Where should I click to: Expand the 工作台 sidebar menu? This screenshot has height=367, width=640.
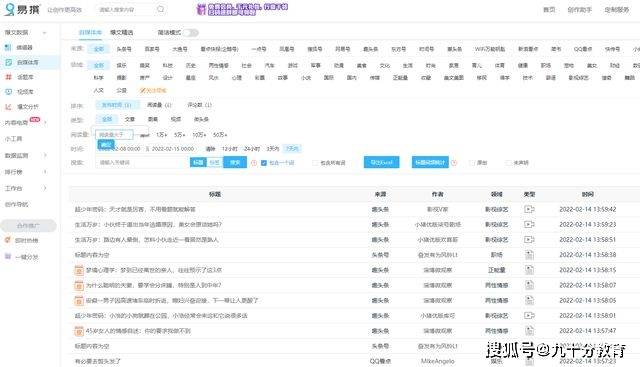pos(45,188)
